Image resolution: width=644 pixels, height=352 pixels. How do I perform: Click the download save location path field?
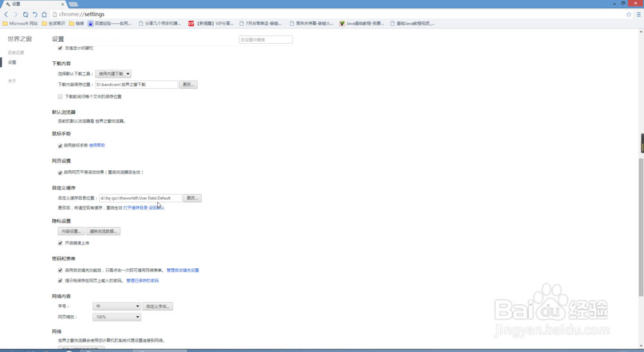point(137,84)
